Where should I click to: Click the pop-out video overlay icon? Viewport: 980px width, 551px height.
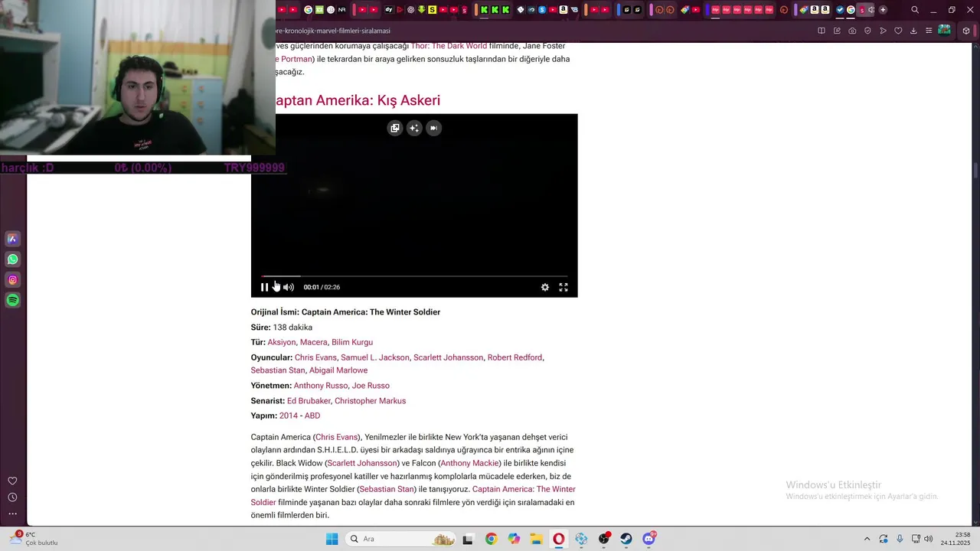(395, 128)
